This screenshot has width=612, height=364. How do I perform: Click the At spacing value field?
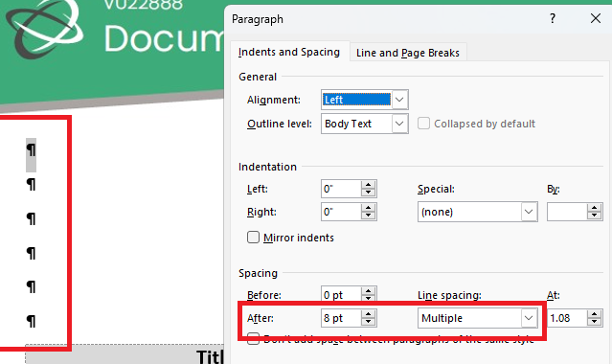[x=567, y=318]
